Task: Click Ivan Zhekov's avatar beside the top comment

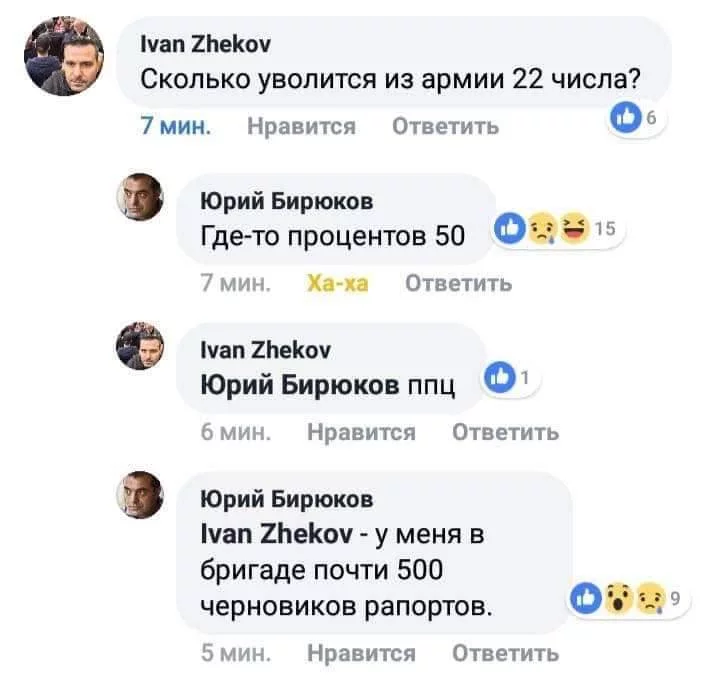Action: pos(66,57)
